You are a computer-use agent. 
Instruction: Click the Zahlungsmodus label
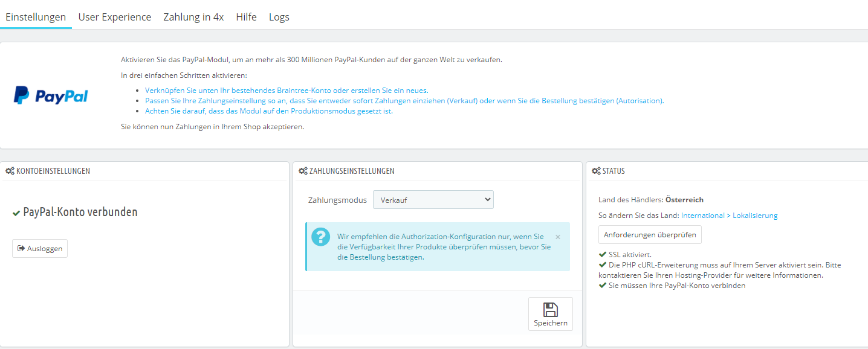(337, 200)
